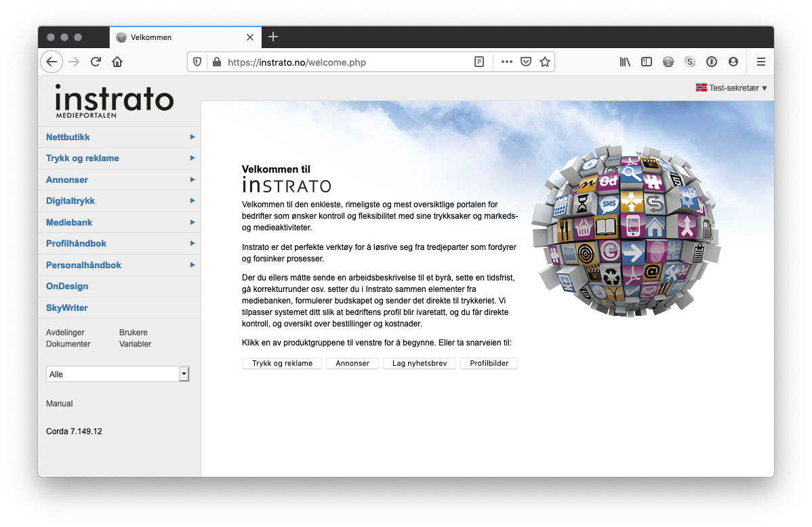Select OnDesign in the sidebar
Image resolution: width=812 pixels, height=527 pixels.
(67, 286)
